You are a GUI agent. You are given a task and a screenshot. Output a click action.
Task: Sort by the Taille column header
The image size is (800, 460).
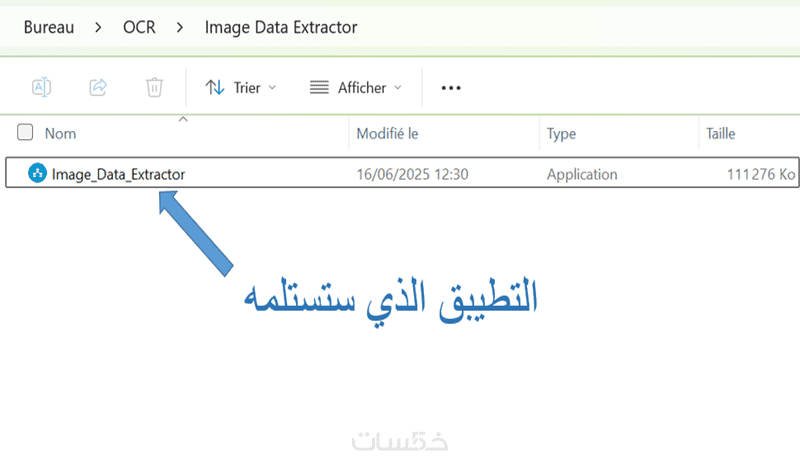coord(722,133)
